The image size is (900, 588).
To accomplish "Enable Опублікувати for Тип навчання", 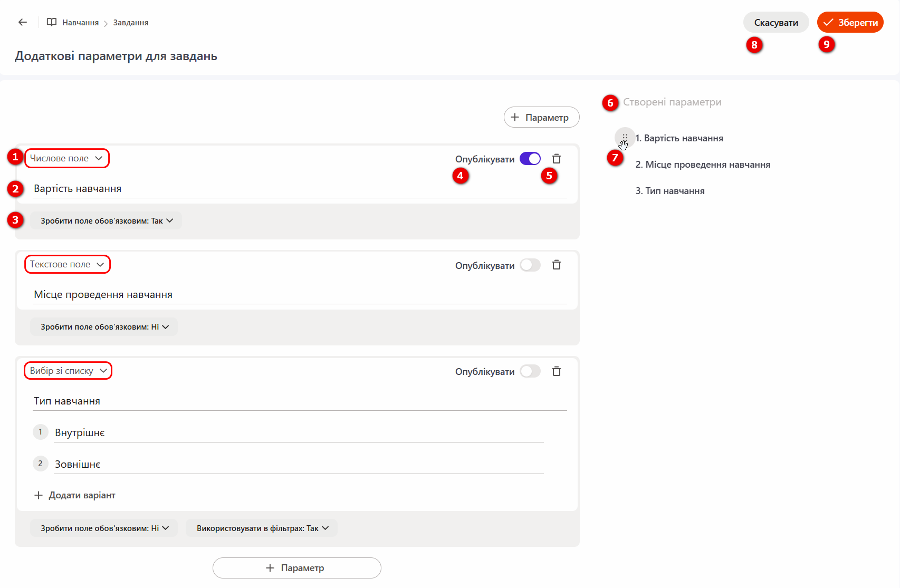I will pyautogui.click(x=530, y=371).
